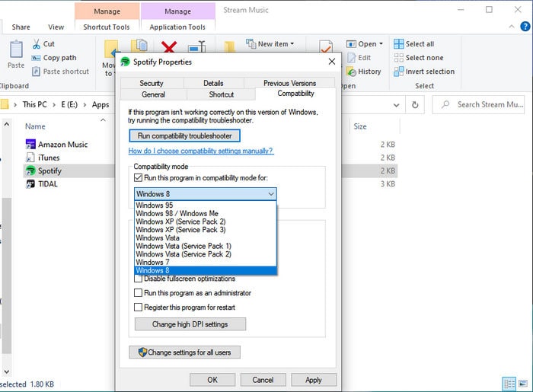Sort files by the Size column header

click(x=360, y=126)
